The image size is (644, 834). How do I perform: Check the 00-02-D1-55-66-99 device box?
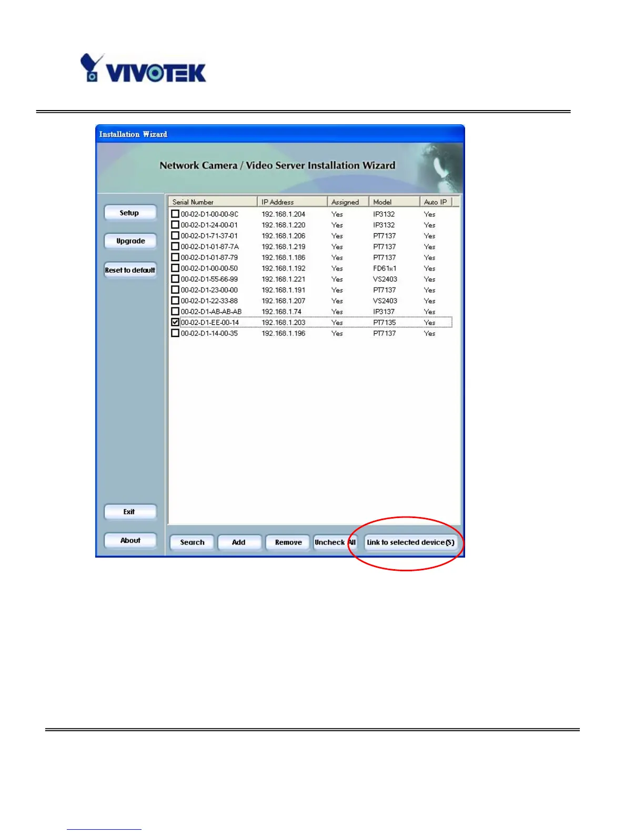pos(175,279)
